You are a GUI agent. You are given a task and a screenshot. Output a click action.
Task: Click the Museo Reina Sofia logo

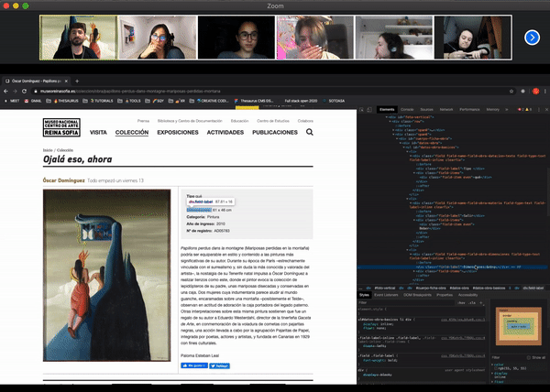click(60, 127)
